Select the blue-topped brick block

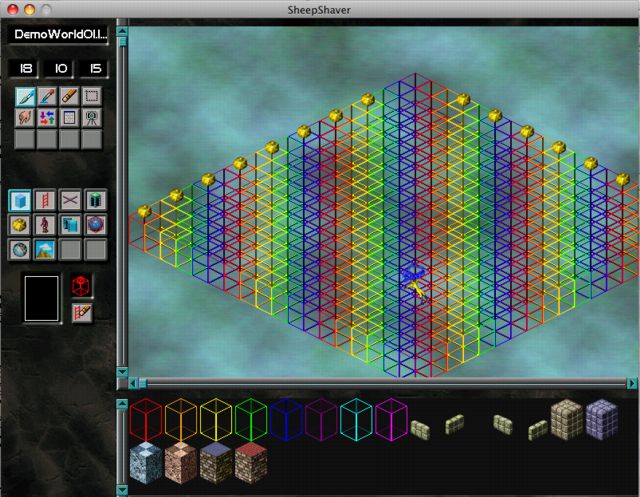click(216, 463)
